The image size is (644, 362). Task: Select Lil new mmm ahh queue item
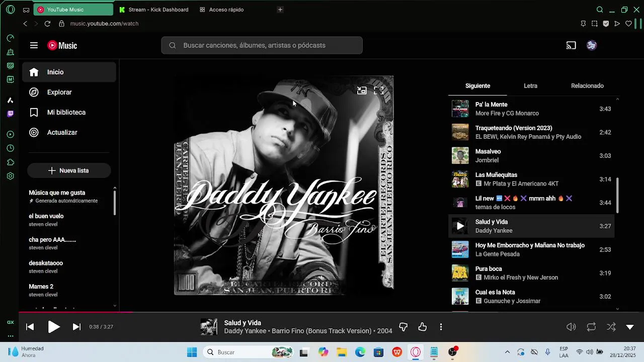[x=531, y=203]
